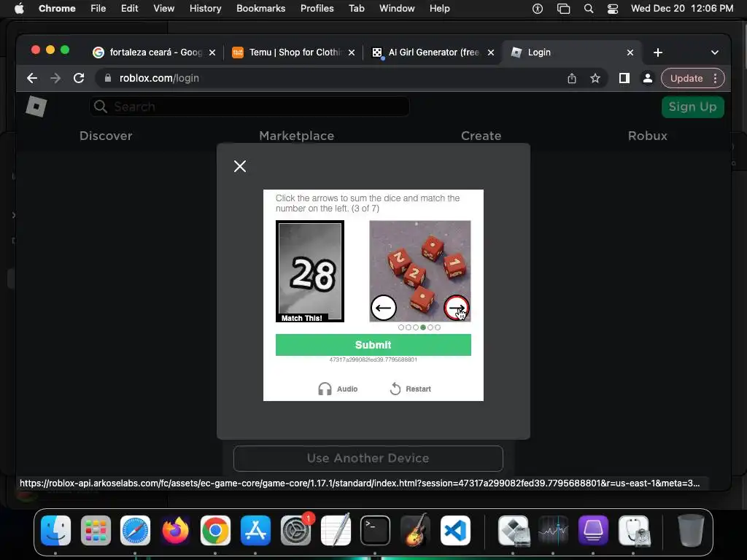Launch Firefox from the Dock

(175, 531)
